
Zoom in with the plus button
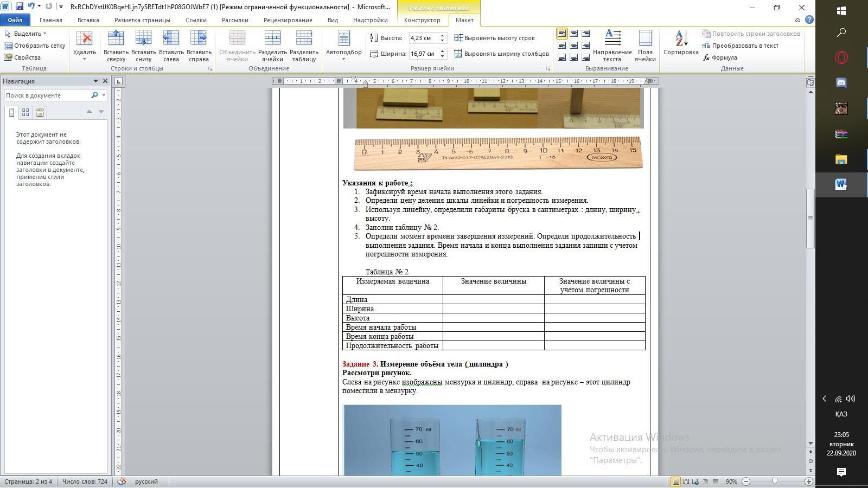click(808, 481)
